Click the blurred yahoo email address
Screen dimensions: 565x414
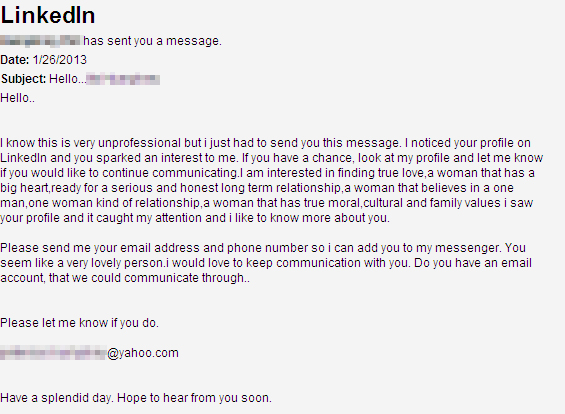[x=53, y=353]
